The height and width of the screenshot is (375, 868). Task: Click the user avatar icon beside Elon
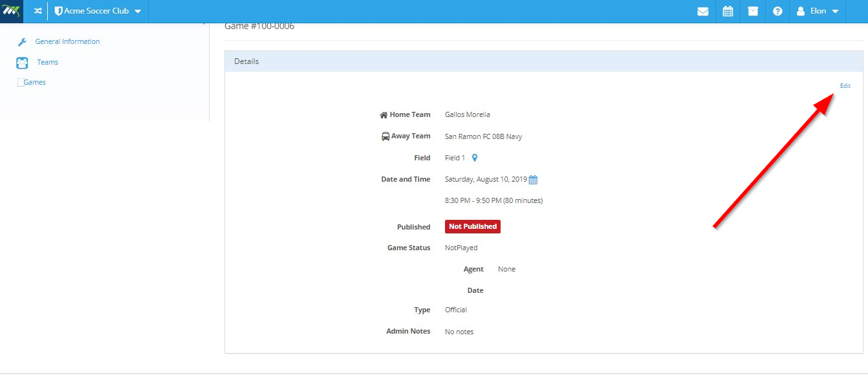pos(801,11)
